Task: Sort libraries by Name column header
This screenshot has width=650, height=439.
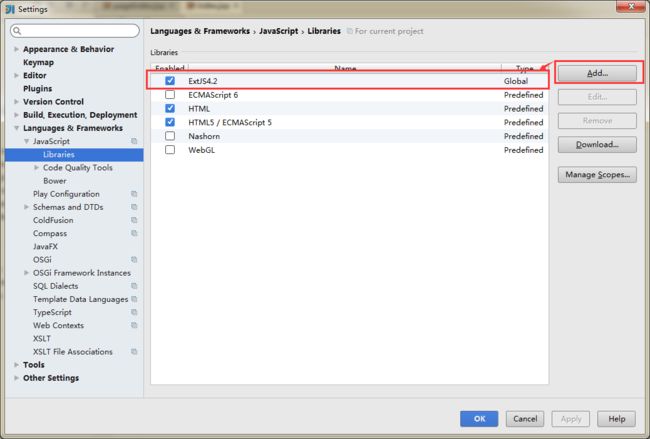Action: coord(345,68)
